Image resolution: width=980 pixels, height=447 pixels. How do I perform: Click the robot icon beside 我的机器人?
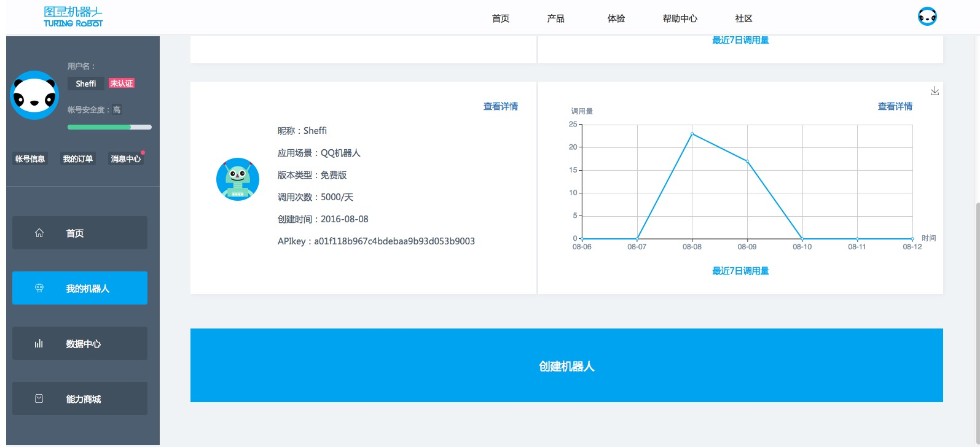(x=39, y=288)
